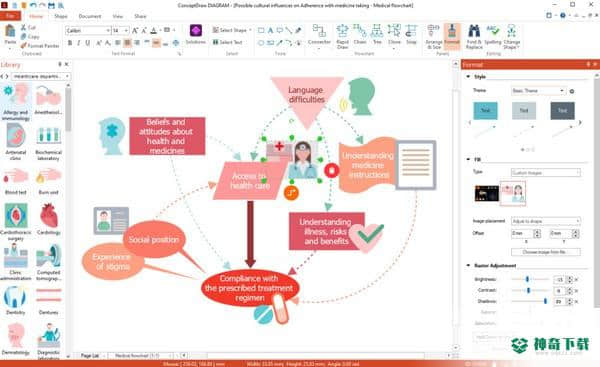This screenshot has width=600, height=367.
Task: Adjust the Shadows slider
Action: pyautogui.click(x=530, y=302)
